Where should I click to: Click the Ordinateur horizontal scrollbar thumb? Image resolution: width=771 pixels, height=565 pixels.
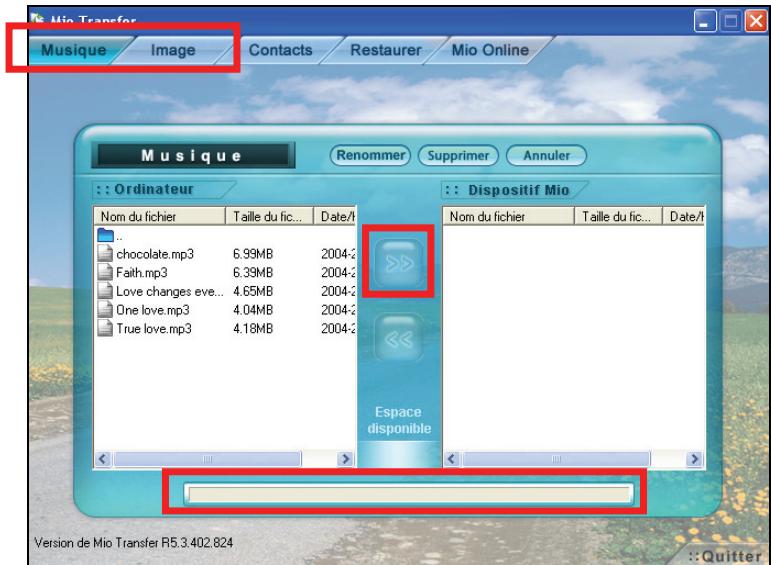pyautogui.click(x=207, y=459)
